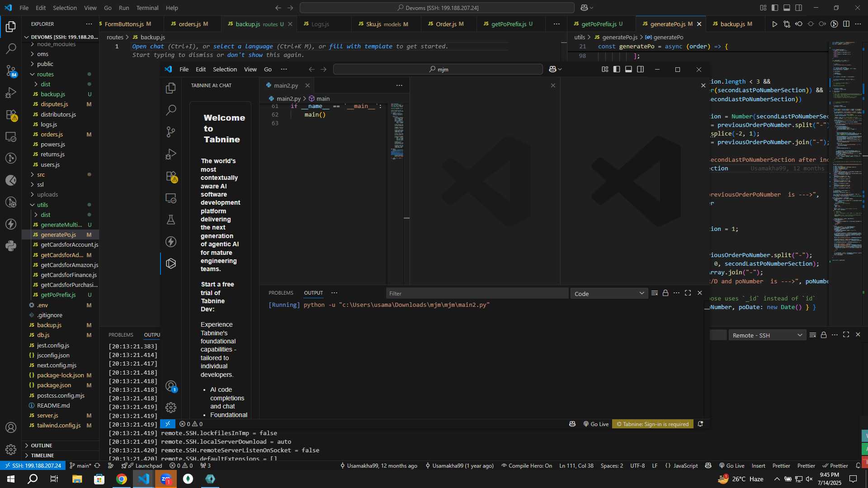This screenshot has height=488, width=868.
Task: Toggle output scroll lock in mjm panel
Action: pyautogui.click(x=665, y=293)
